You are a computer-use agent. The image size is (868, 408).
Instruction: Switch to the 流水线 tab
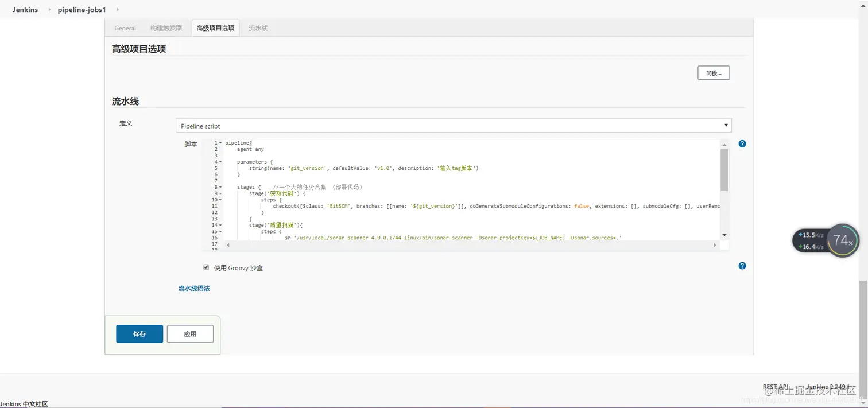tap(258, 28)
